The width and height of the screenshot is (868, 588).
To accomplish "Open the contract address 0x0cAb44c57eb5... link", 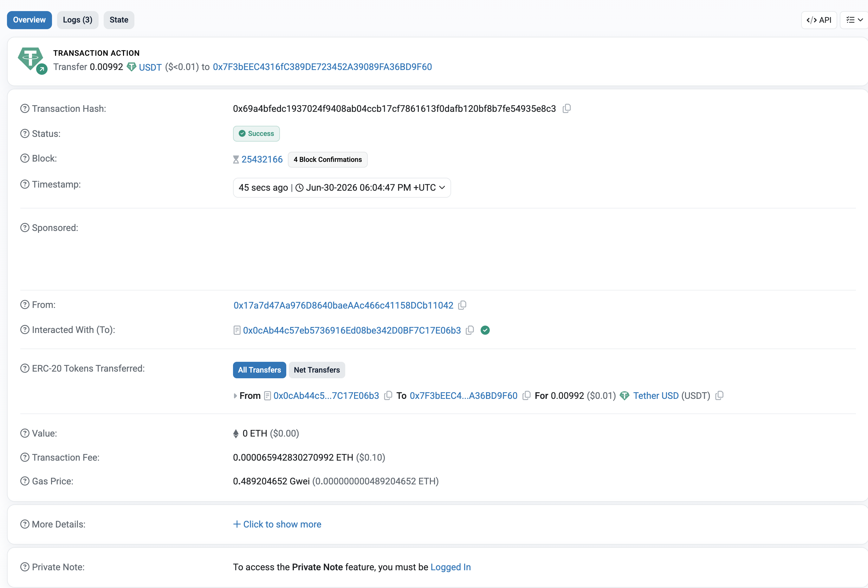I will coord(352,330).
